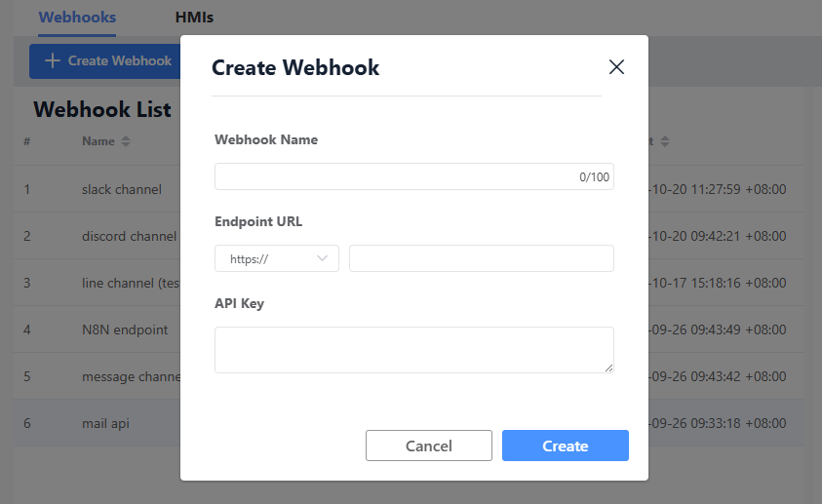This screenshot has height=504, width=822.
Task: Click the resize handle of API Key box
Action: coord(609,368)
